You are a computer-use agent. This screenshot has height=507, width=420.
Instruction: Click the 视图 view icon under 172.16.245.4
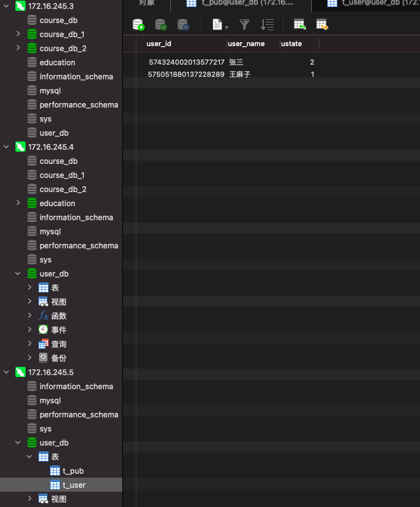pos(44,302)
